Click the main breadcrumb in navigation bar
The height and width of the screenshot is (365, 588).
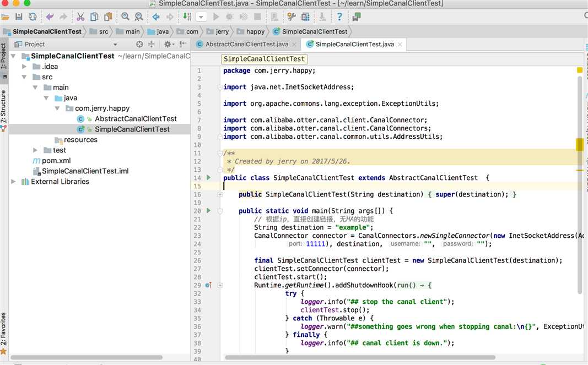[128, 31]
